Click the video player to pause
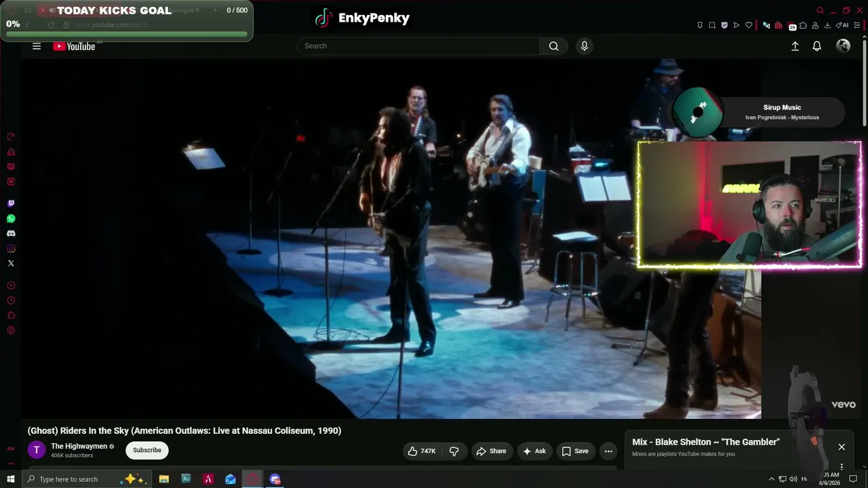 coord(391,239)
